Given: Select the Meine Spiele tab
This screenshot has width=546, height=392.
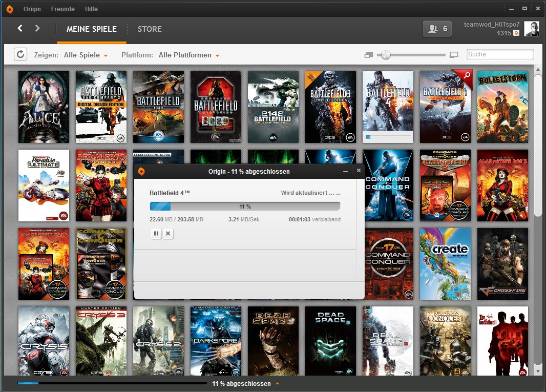Looking at the screenshot, I should point(92,29).
